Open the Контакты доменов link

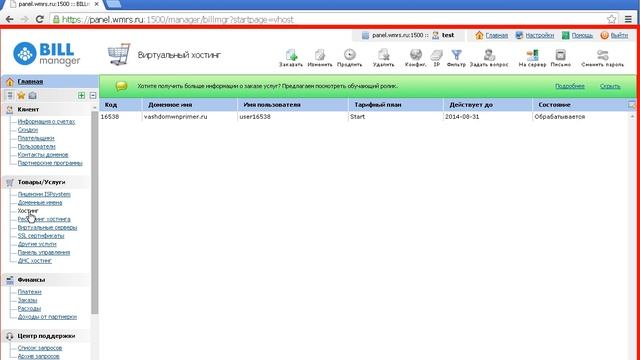pos(43,155)
